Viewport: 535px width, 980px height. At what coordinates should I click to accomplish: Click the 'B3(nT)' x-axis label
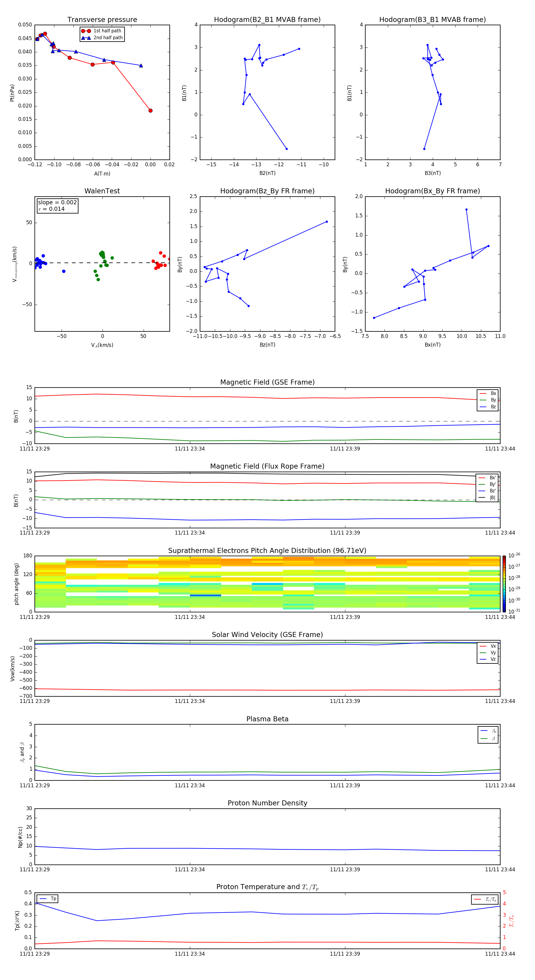click(432, 173)
